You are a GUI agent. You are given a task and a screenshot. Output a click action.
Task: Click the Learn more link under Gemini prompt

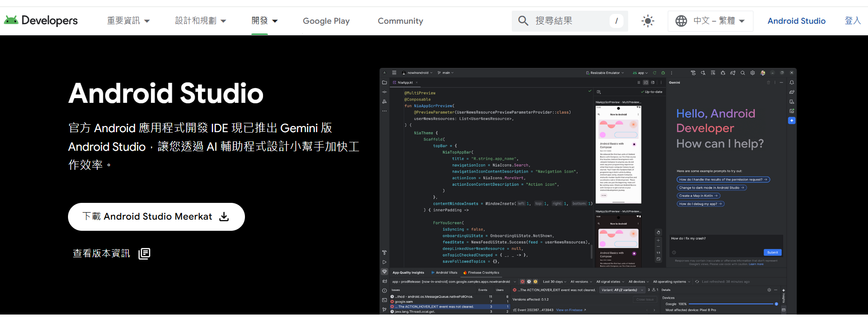tap(756, 264)
